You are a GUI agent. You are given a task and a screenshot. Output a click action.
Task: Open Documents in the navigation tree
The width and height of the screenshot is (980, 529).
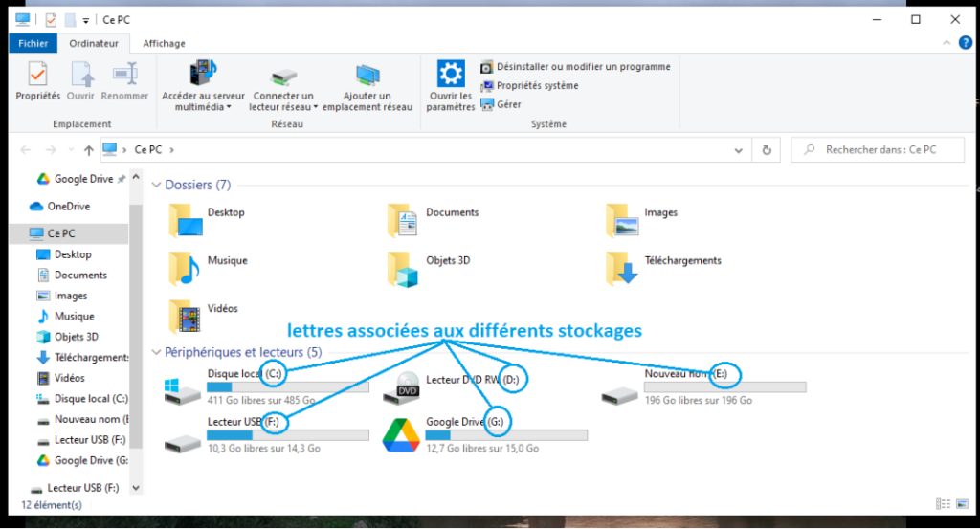coord(72,275)
